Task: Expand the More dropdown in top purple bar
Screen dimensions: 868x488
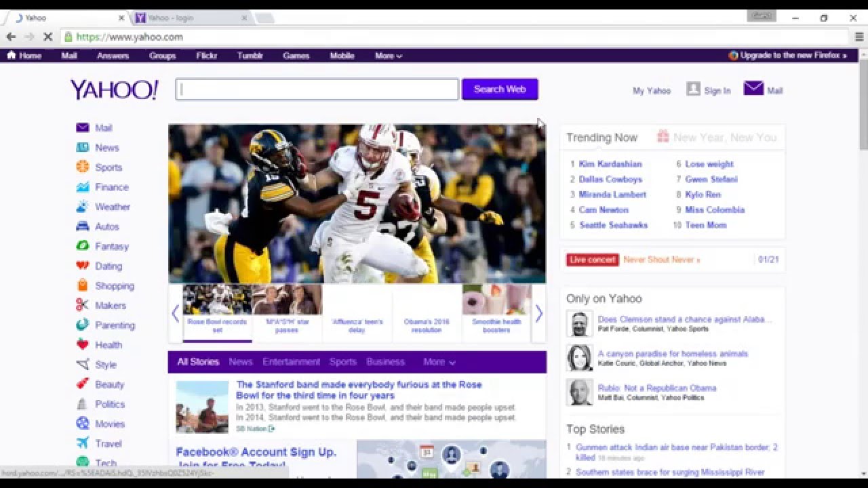Action: point(389,56)
